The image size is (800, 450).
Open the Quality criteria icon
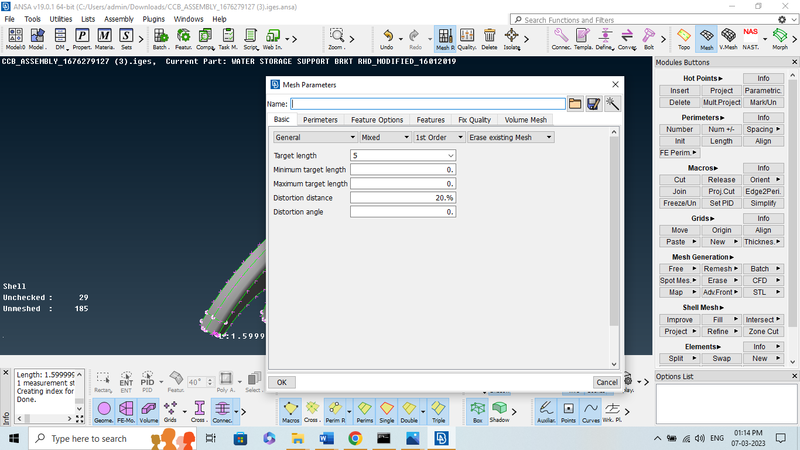[467, 39]
